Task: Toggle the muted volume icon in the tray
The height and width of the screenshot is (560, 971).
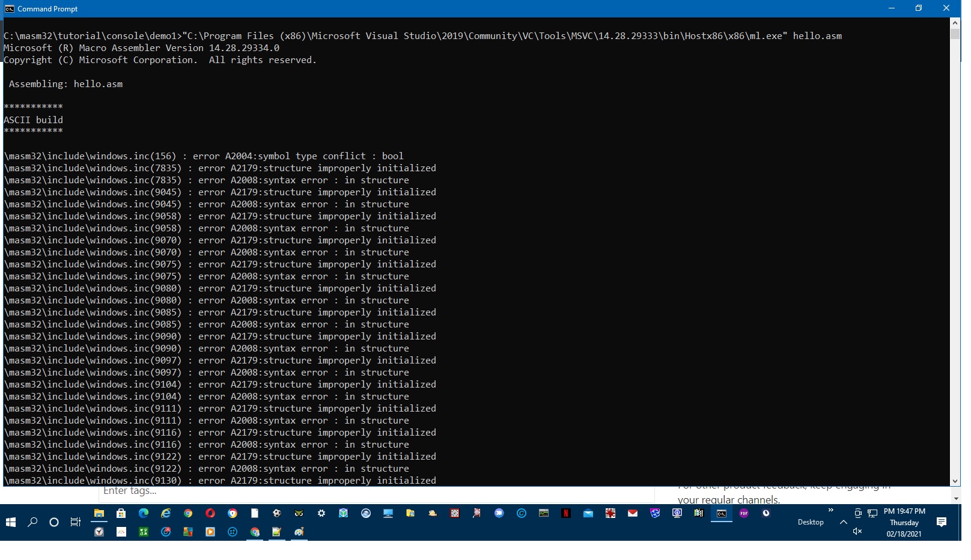Action: coord(857,531)
